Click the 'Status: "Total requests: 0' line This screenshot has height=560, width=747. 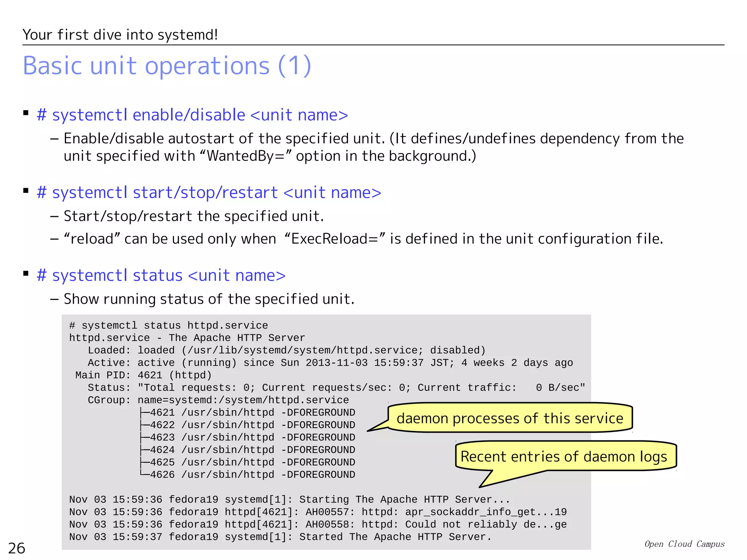(336, 387)
